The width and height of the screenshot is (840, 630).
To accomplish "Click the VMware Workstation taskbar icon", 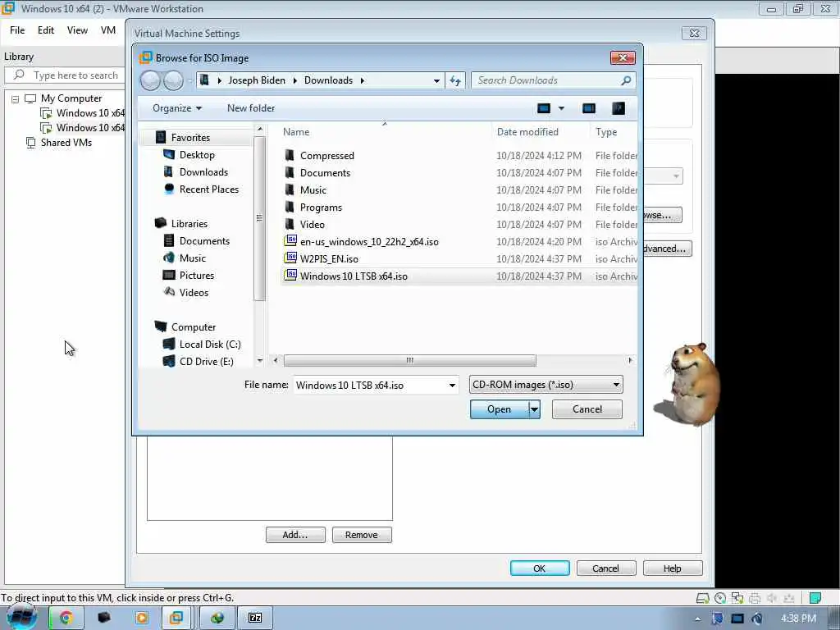I will tap(176, 618).
